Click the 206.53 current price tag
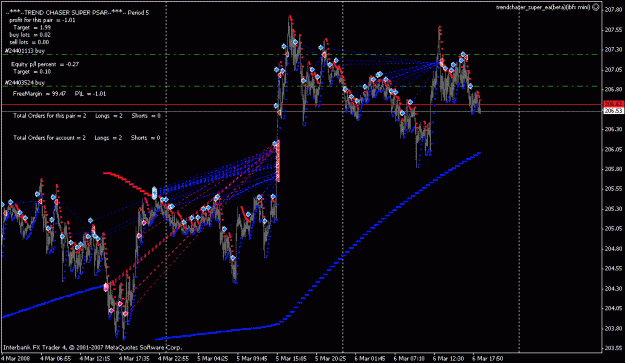 (x=614, y=110)
